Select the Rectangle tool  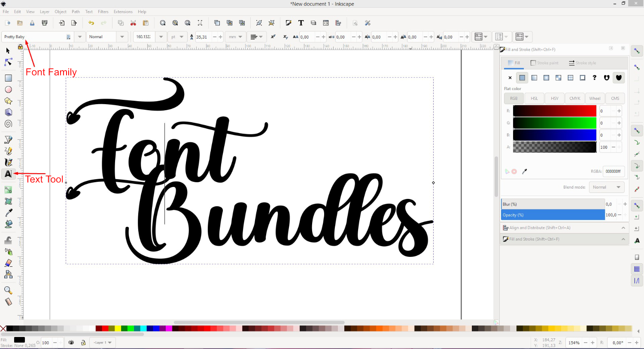(x=8, y=78)
